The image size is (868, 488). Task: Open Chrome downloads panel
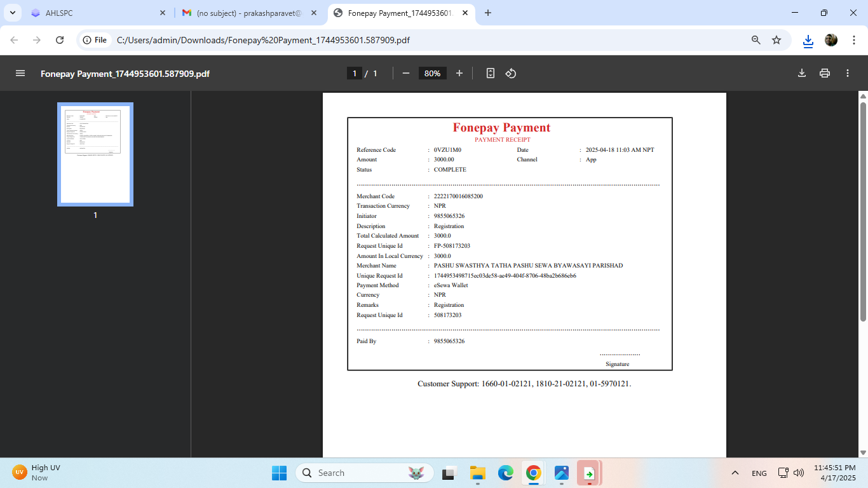click(808, 41)
